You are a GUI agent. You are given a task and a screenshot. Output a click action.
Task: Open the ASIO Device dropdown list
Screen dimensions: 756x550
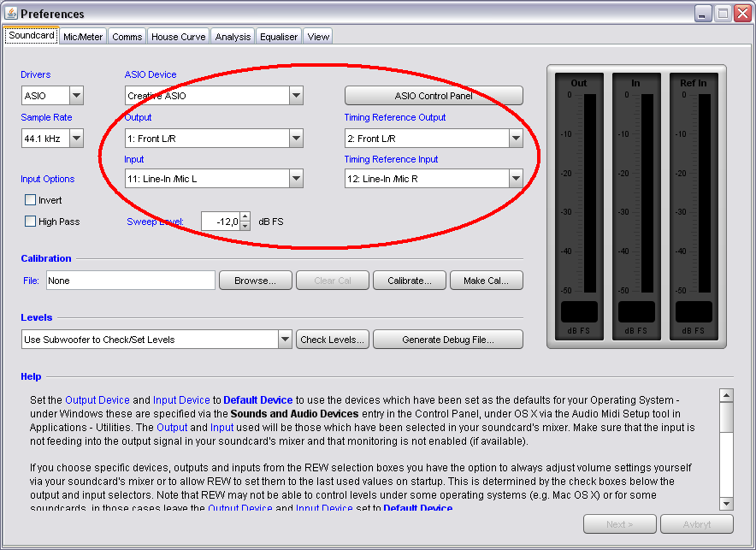pyautogui.click(x=296, y=96)
